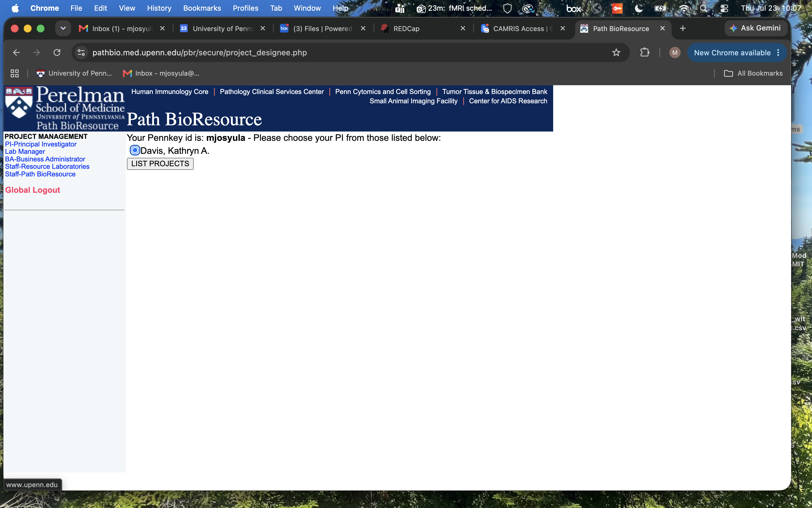Viewport: 812px width, 508px height.
Task: Open Center for AIDS Research link
Action: [x=508, y=101]
